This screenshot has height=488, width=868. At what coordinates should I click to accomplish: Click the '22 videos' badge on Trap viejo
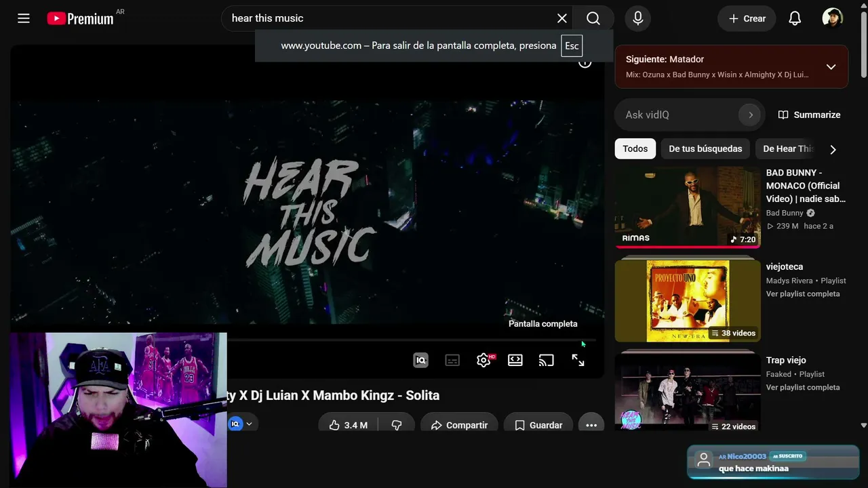tap(733, 426)
